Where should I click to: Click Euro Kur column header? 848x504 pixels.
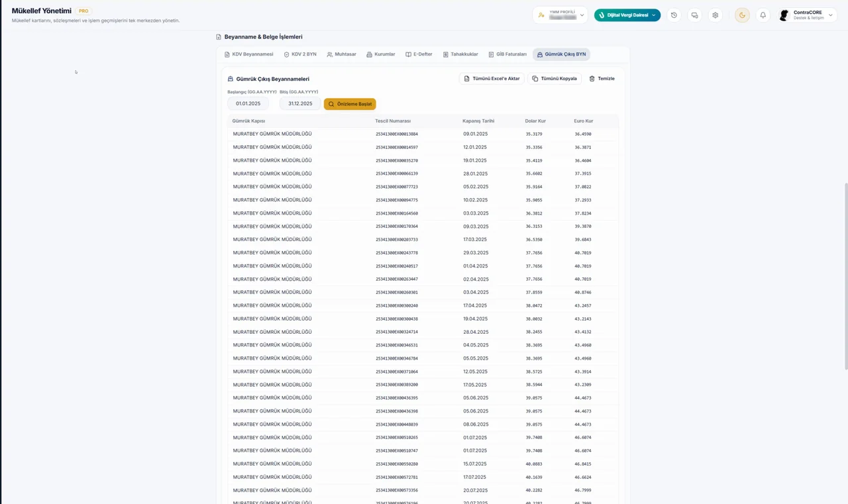click(x=584, y=121)
